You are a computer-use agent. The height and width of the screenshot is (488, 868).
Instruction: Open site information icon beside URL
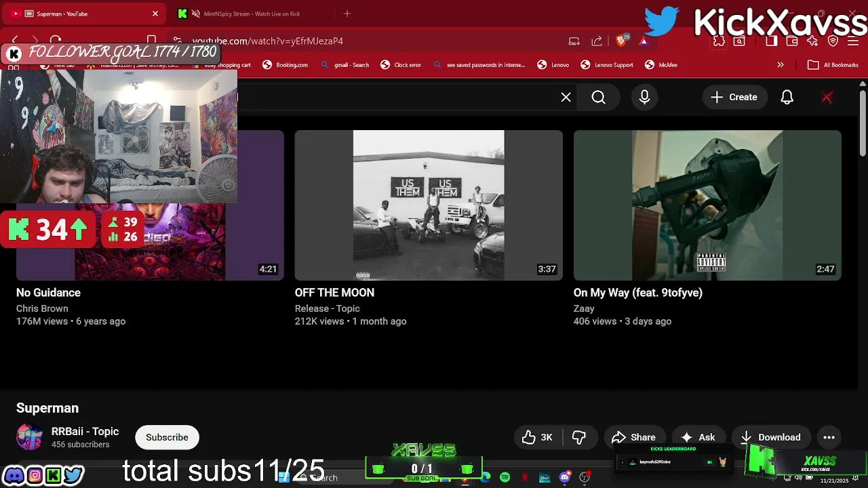click(178, 41)
